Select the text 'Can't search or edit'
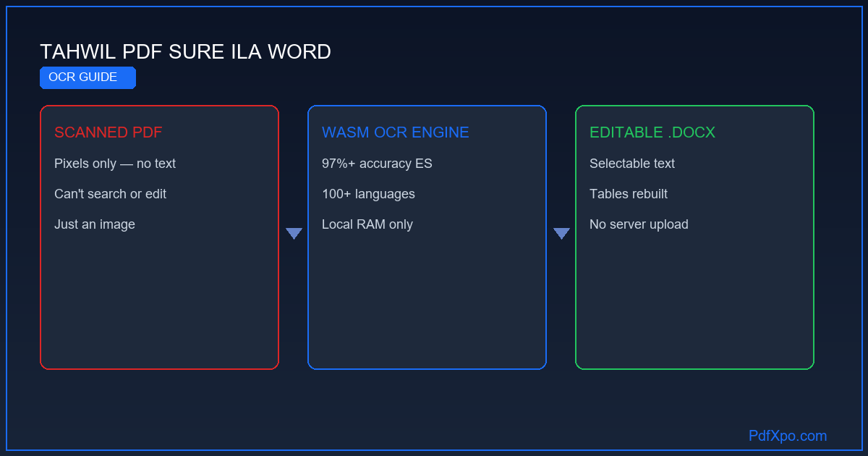Screen dimensions: 868x456 coord(110,194)
